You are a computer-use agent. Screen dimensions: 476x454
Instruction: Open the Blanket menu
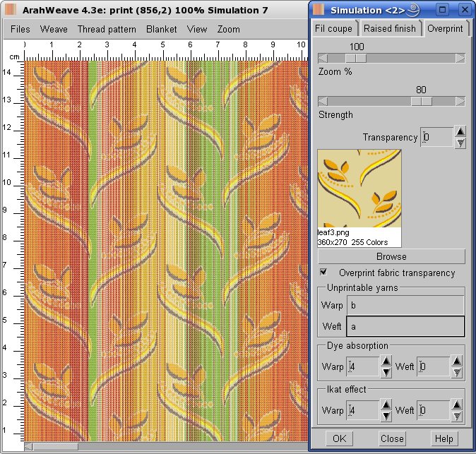(x=162, y=30)
